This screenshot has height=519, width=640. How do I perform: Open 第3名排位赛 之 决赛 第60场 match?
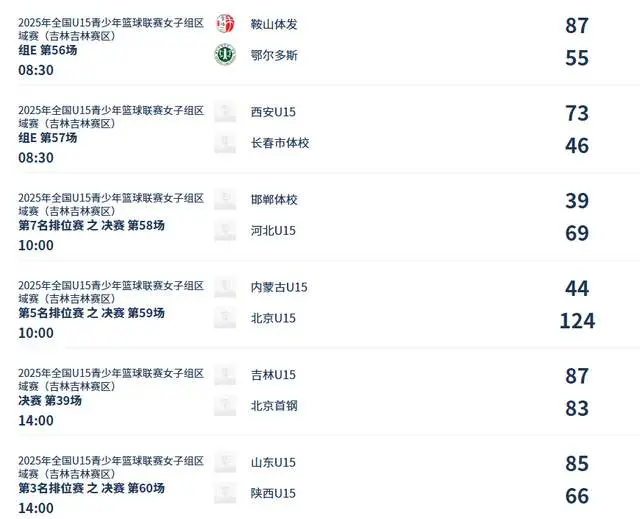point(92,488)
